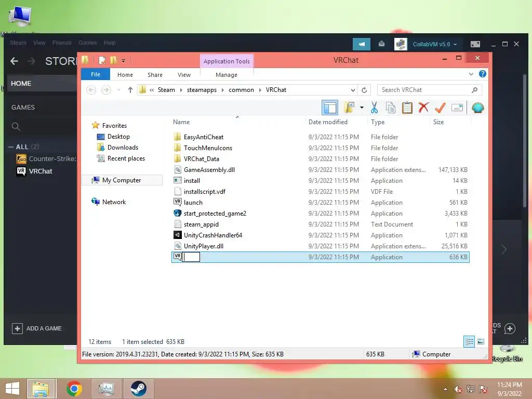This screenshot has width=532, height=399.
Task: Click the Steam breadcrumb segment
Action: pyautogui.click(x=166, y=90)
